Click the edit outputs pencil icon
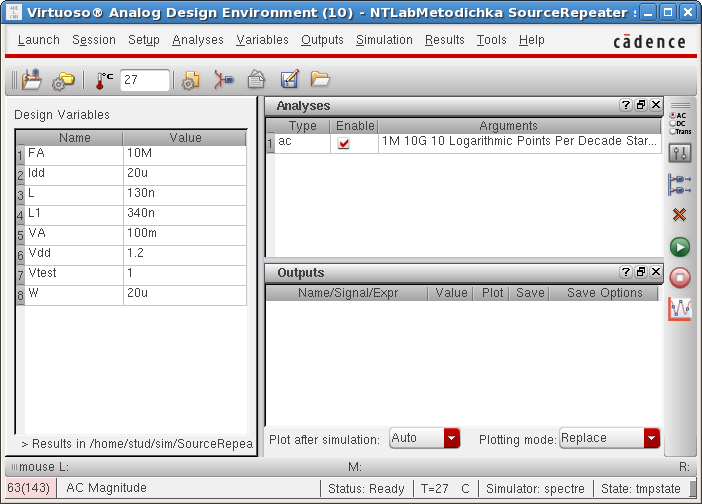Screen dimensions: 702x504 coord(289,80)
